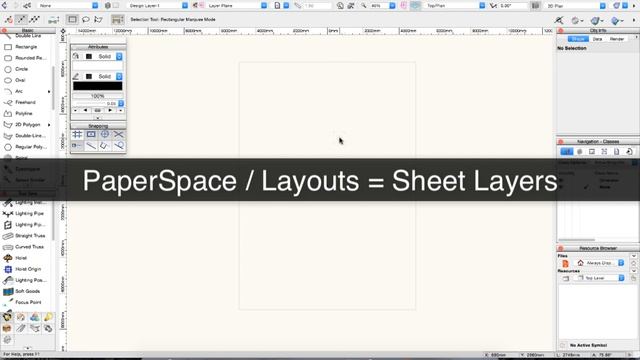Choose Rectangular Marquee selection mode
The image size is (640, 360).
pyautogui.click(x=72, y=19)
